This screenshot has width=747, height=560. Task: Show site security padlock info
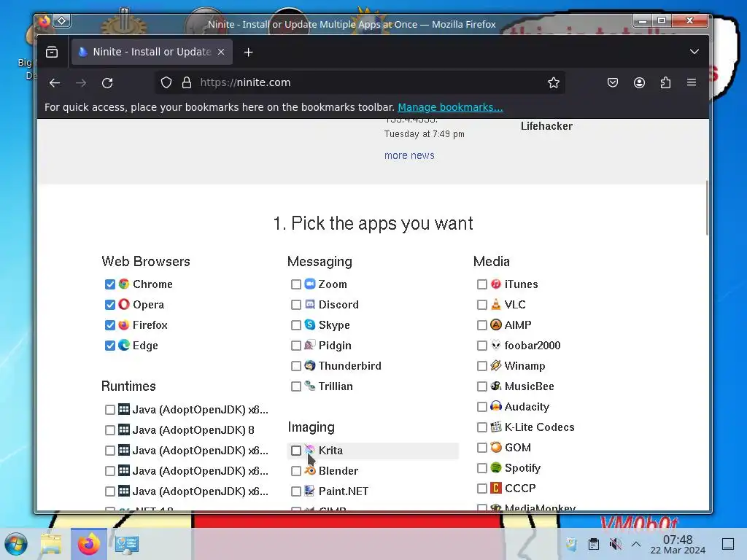tap(187, 83)
